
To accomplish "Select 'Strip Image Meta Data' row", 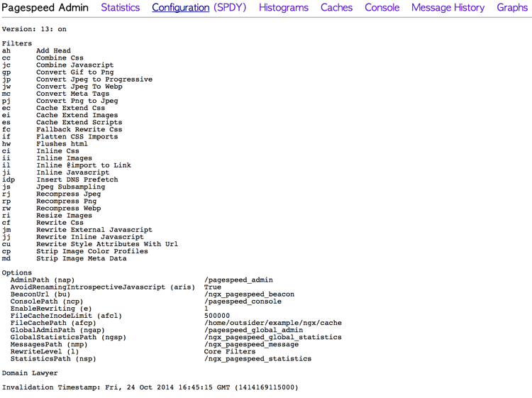I will [x=64, y=258].
